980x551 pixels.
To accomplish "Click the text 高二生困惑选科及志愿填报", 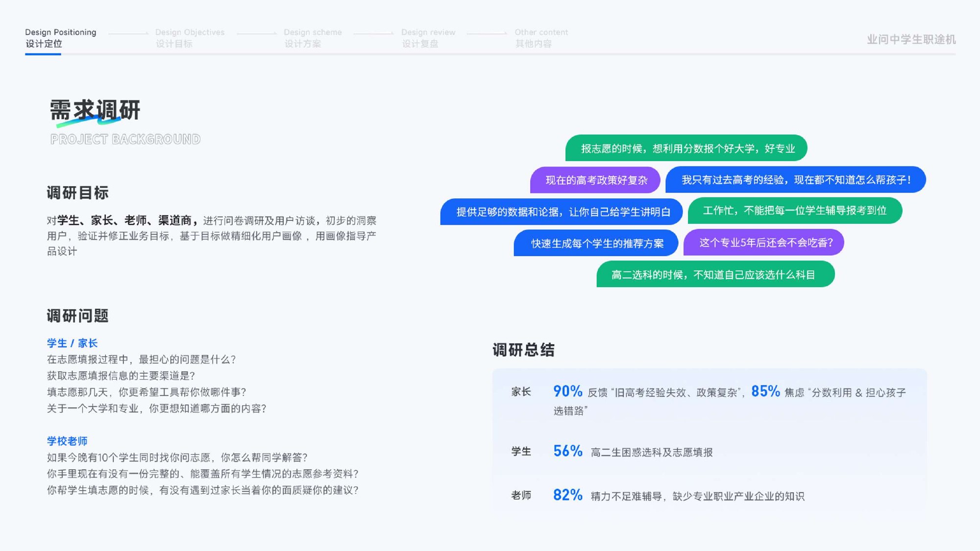I will (x=652, y=452).
